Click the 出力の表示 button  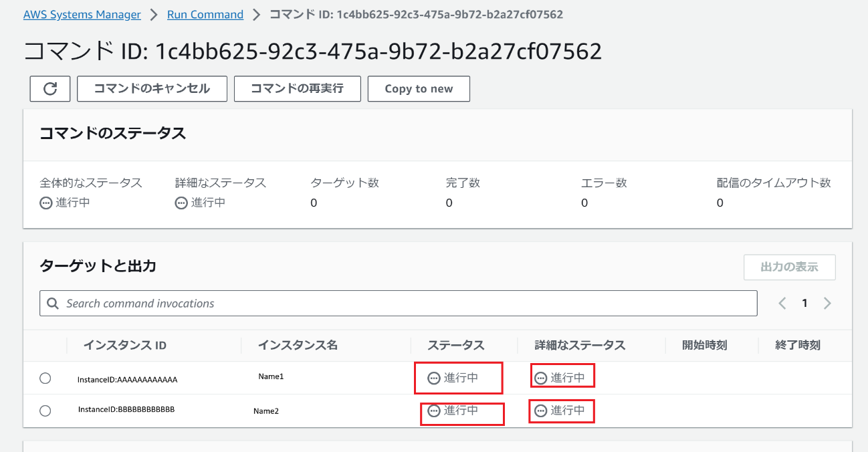790,267
